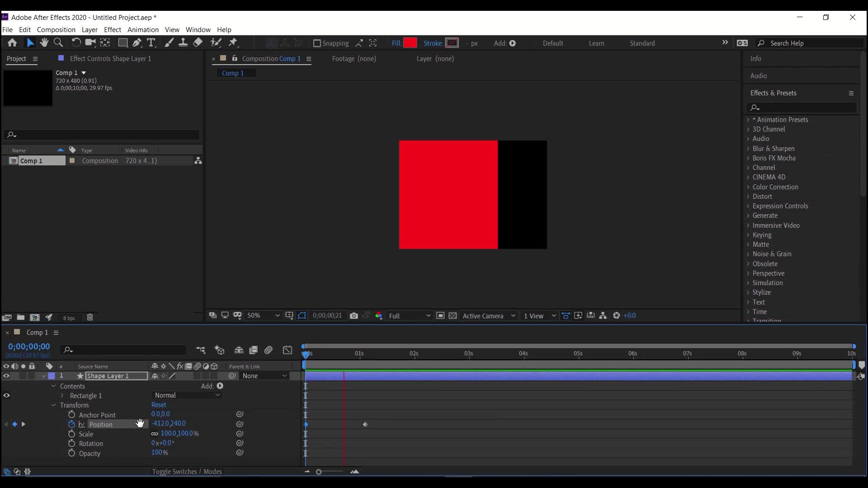
Task: Hide Shape Layer 1 with eye icon
Action: tap(6, 376)
